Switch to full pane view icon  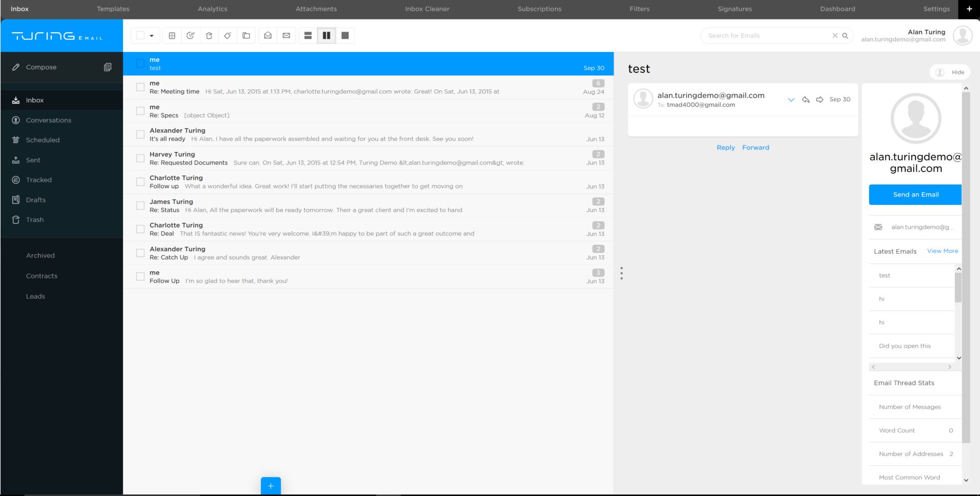click(x=345, y=36)
